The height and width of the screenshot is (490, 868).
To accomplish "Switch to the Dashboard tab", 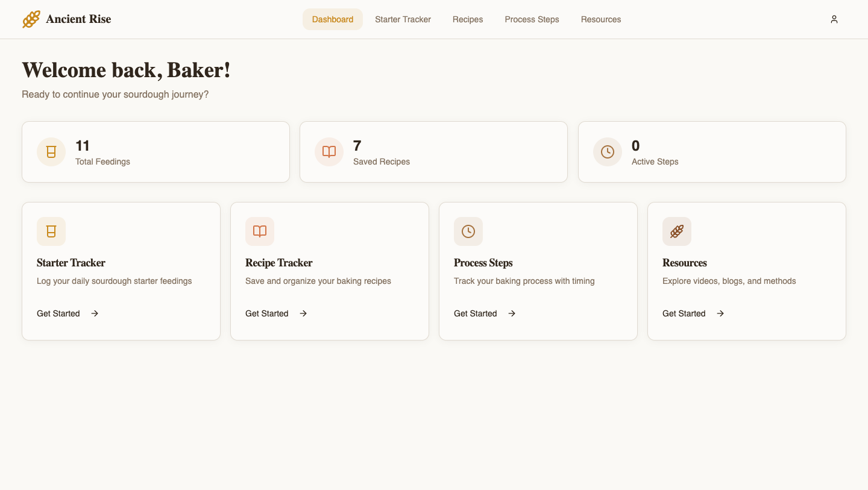I will (x=333, y=19).
